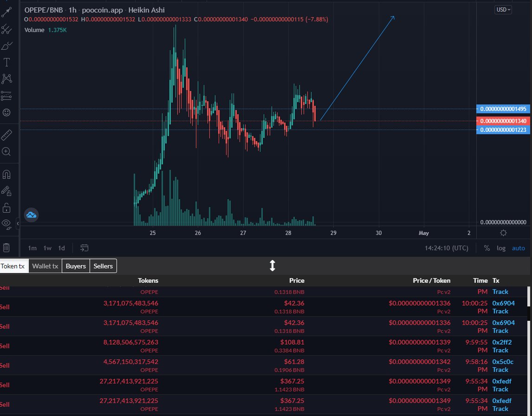Click the 0.3384 BNB amount text
The height and width of the screenshot is (416, 532).
coord(289,351)
